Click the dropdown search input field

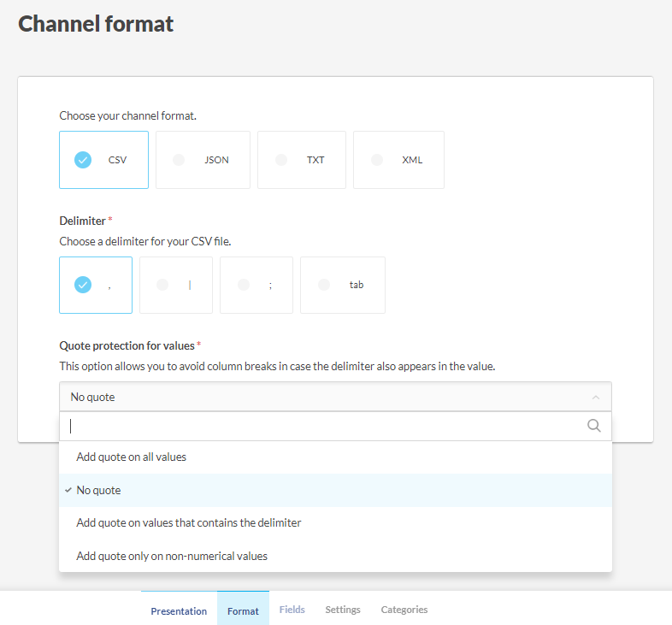(325, 426)
